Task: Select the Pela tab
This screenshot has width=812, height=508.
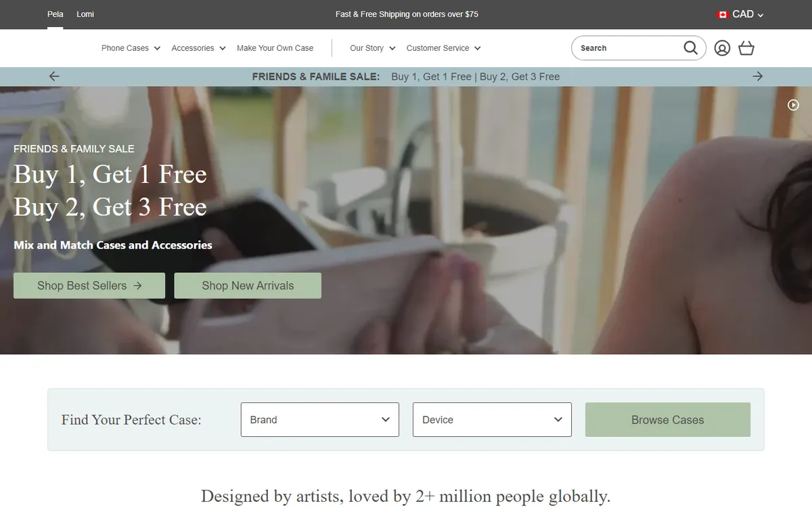Action: tap(55, 14)
